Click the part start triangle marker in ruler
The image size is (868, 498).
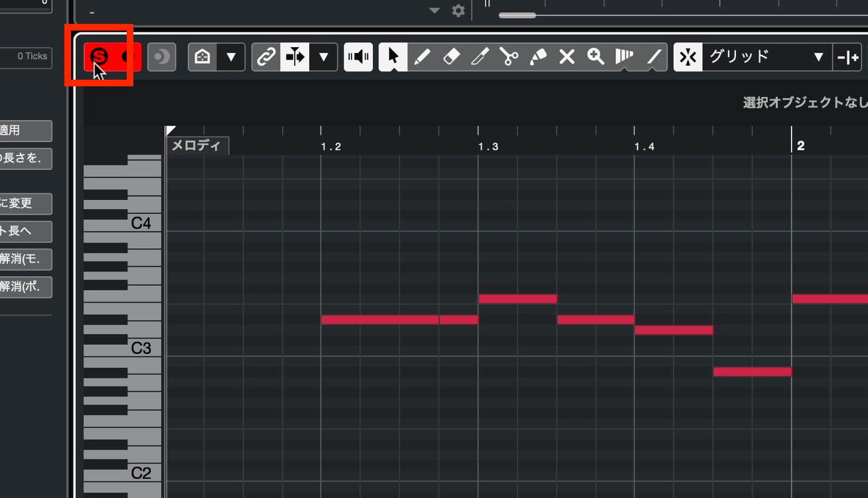tap(170, 130)
